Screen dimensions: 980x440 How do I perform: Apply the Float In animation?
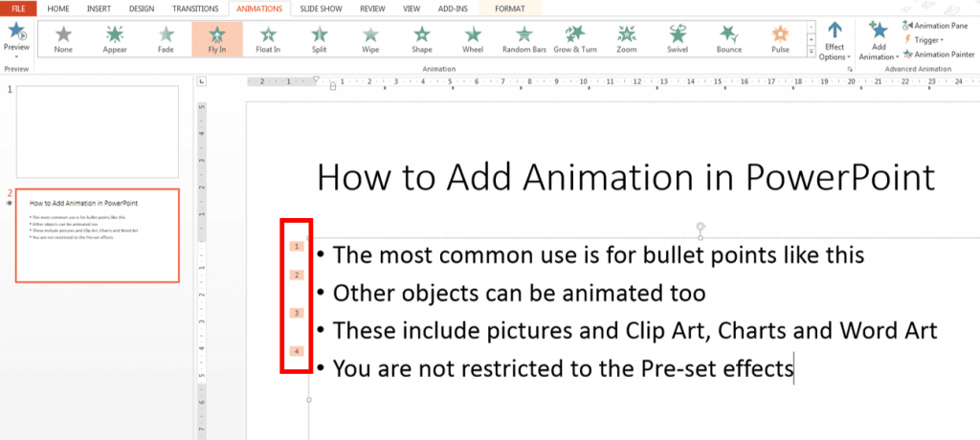click(268, 39)
